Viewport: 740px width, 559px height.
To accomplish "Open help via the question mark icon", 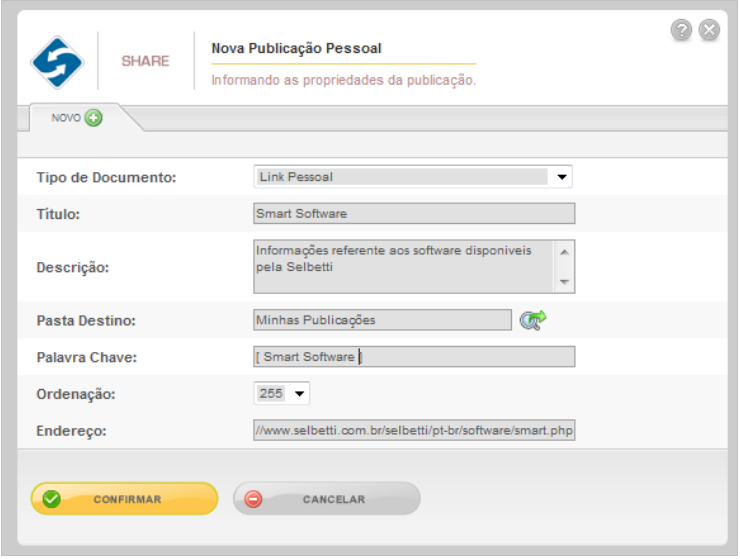I will point(681,30).
